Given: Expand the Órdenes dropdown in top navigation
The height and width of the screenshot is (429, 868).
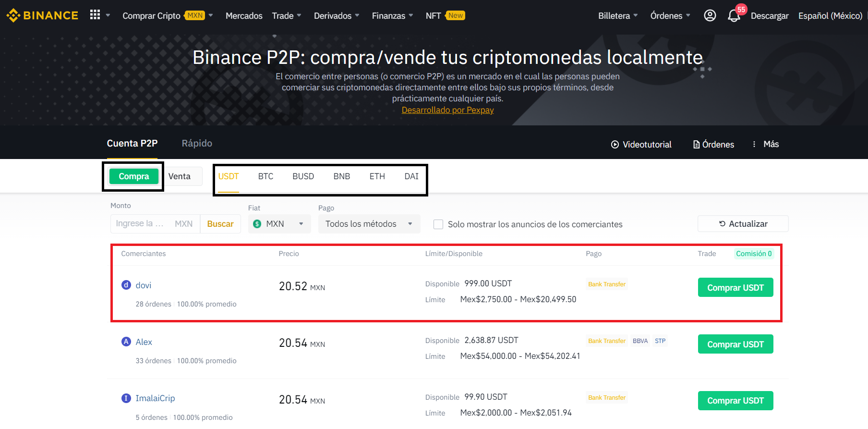Looking at the screenshot, I should pyautogui.click(x=688, y=15).
